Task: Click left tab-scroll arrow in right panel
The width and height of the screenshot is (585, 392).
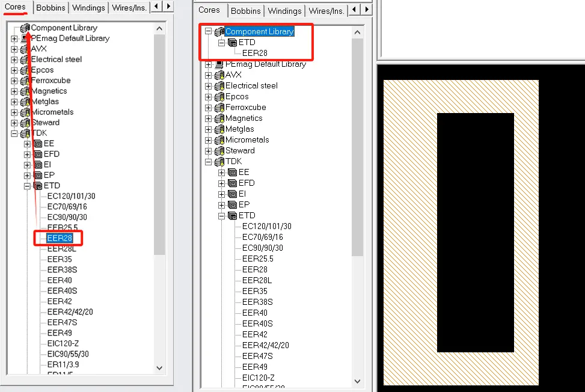Action: click(x=354, y=10)
